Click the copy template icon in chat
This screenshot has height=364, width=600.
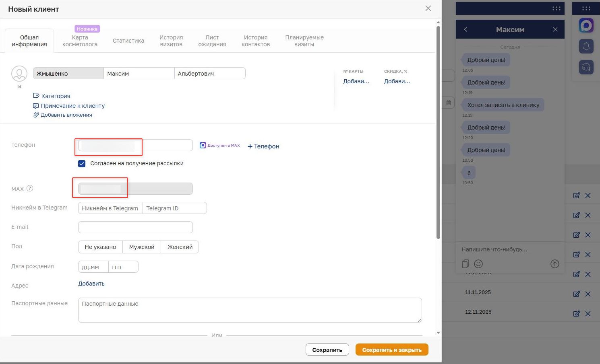coord(466,264)
